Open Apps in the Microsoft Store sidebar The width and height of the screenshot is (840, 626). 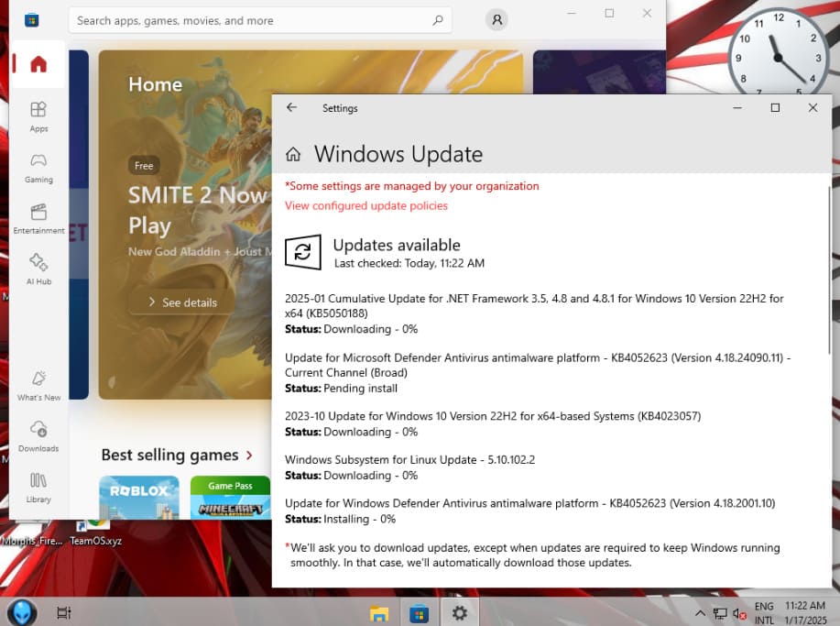[38, 116]
